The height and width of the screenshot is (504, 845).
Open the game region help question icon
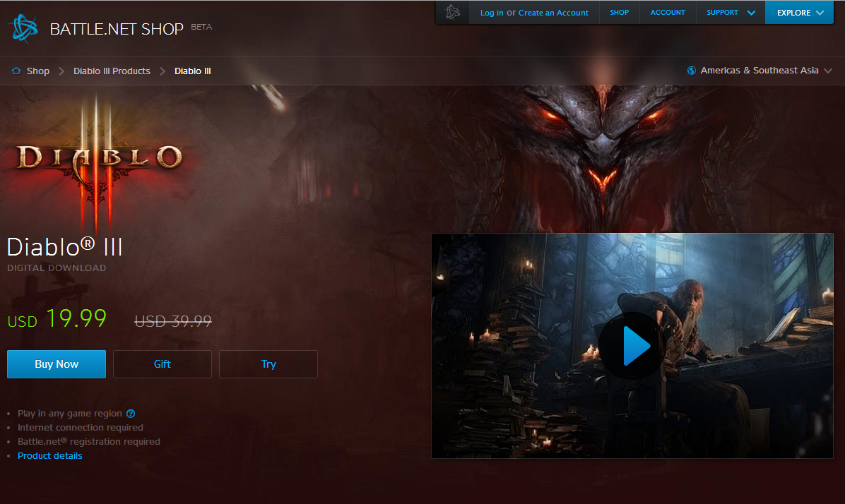[131, 414]
